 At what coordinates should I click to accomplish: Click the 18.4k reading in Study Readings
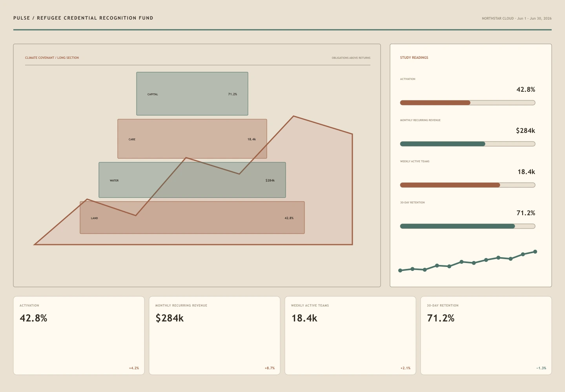coord(526,172)
